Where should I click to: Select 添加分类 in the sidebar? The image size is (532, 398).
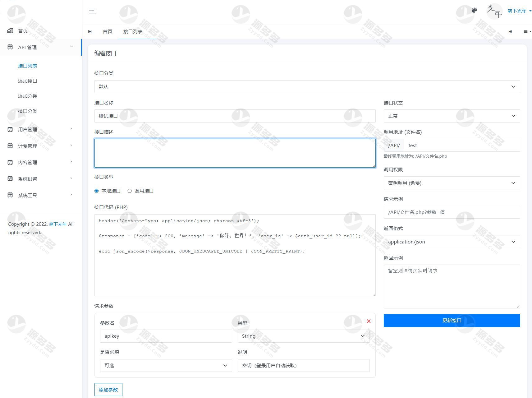click(28, 96)
